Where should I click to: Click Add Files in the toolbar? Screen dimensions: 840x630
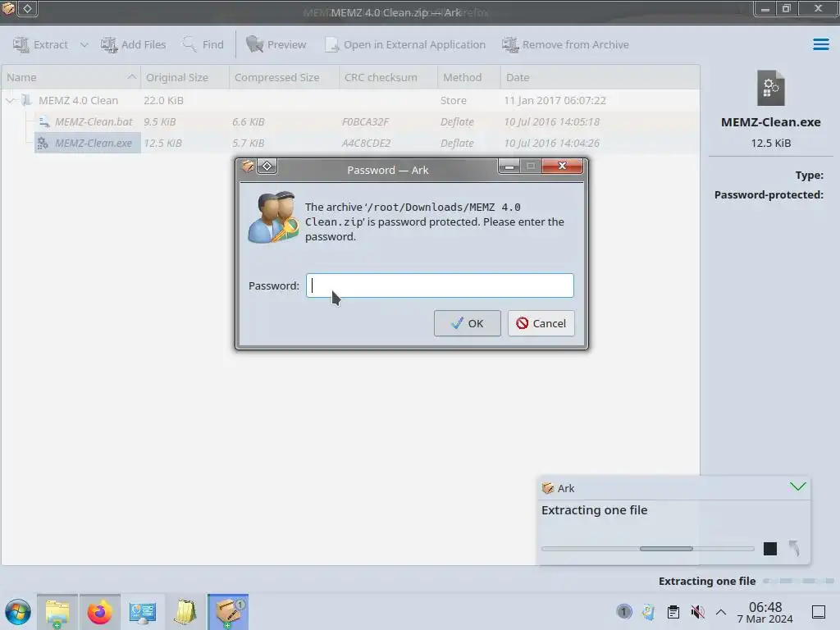134,44
